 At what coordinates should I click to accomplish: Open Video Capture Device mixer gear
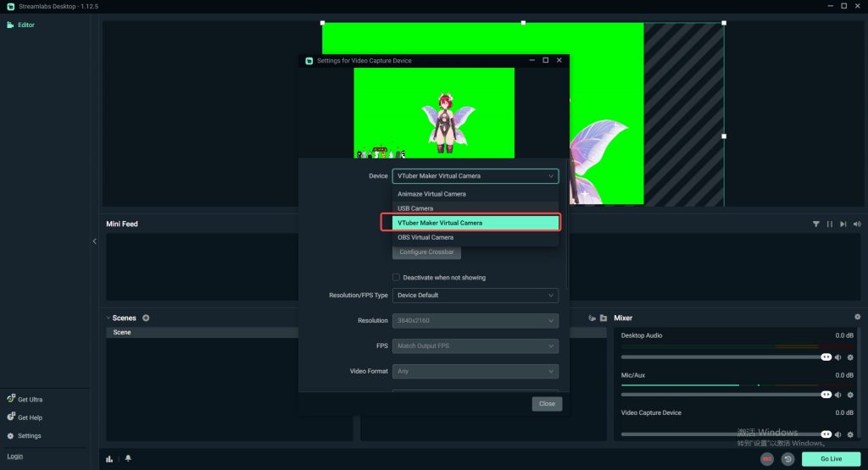pos(851,434)
